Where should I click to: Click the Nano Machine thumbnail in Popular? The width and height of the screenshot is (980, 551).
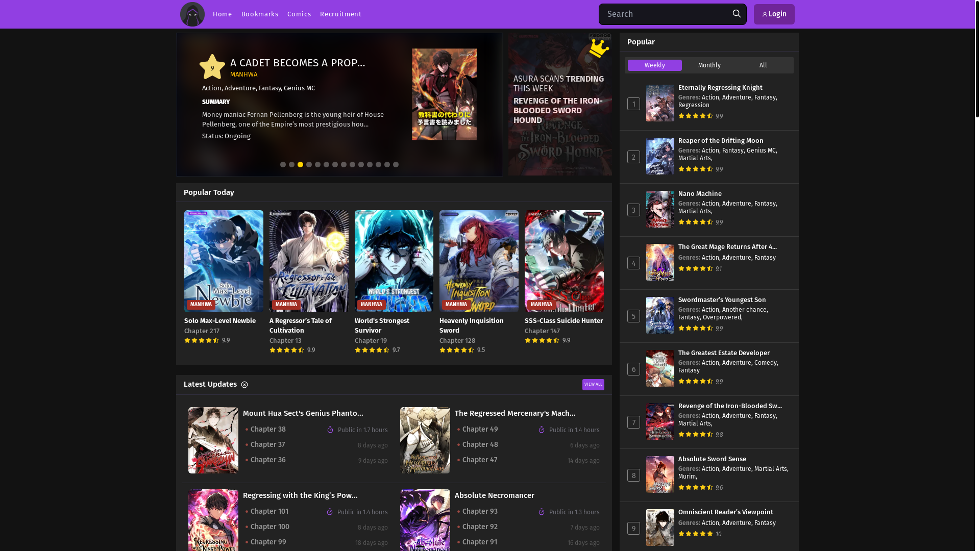click(x=660, y=209)
